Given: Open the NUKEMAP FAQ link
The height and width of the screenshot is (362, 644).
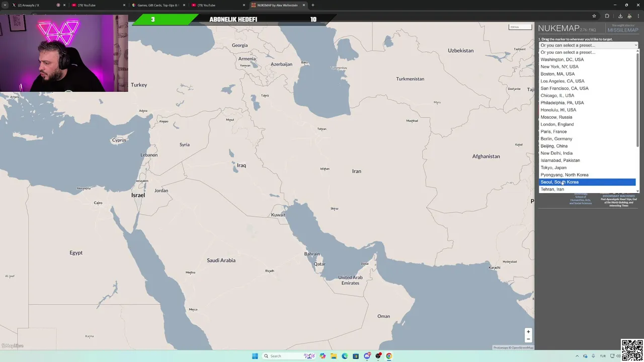Looking at the screenshot, I should coord(593,30).
